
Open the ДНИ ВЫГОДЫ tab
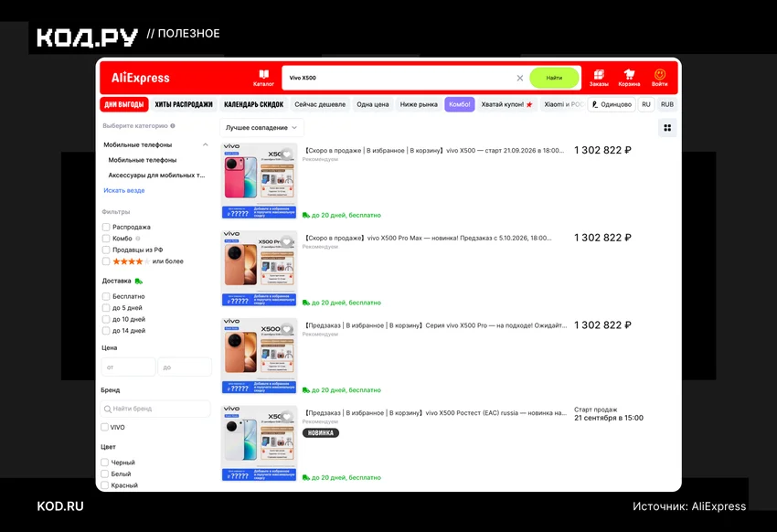tap(124, 104)
